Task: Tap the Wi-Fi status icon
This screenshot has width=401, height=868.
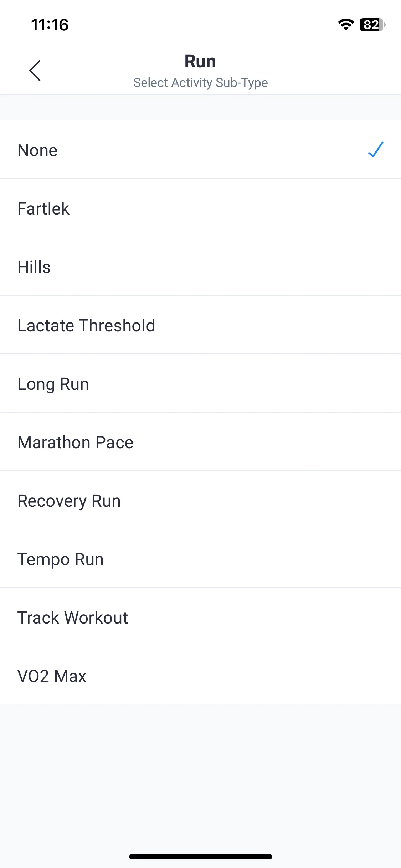Action: 346,25
